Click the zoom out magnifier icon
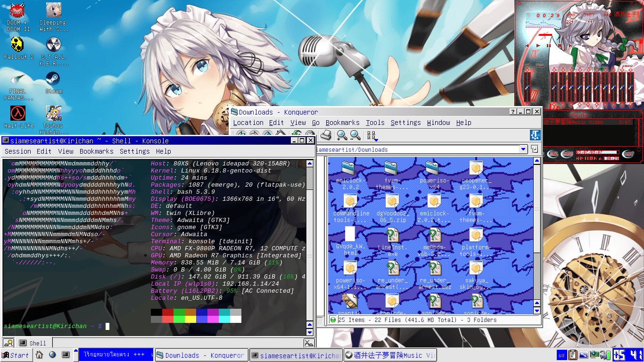Viewport: 644px width, 362px height. (x=355, y=136)
